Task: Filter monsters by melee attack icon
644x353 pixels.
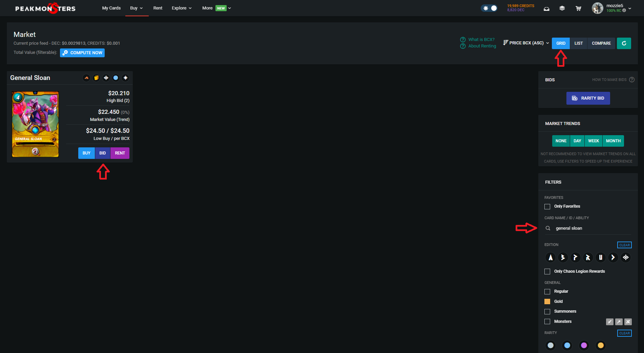Action: (610, 322)
